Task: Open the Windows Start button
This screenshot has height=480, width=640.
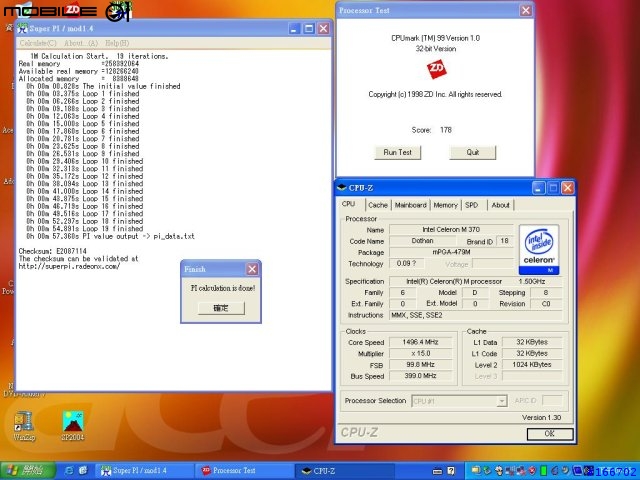Action: (28, 471)
